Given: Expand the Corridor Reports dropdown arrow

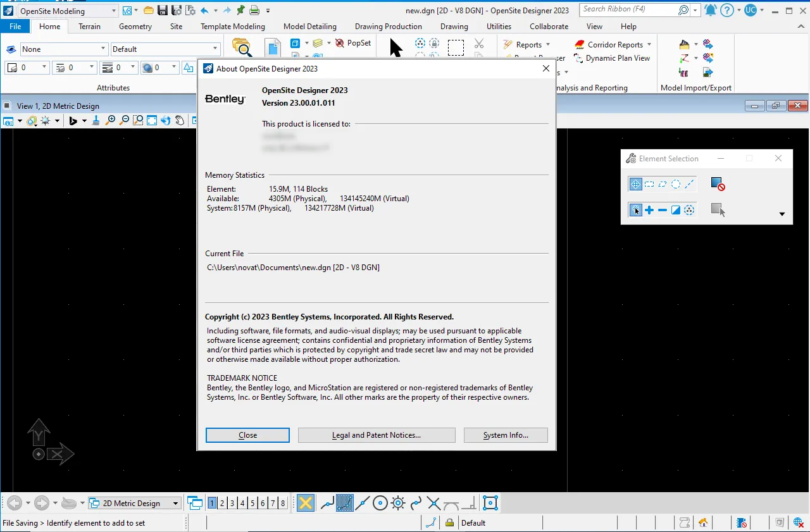Looking at the screenshot, I should 650,45.
